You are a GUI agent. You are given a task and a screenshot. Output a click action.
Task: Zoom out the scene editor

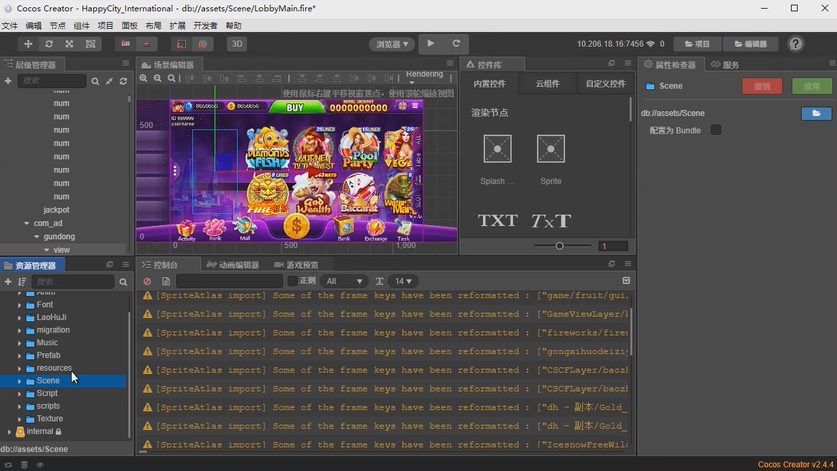coord(157,78)
